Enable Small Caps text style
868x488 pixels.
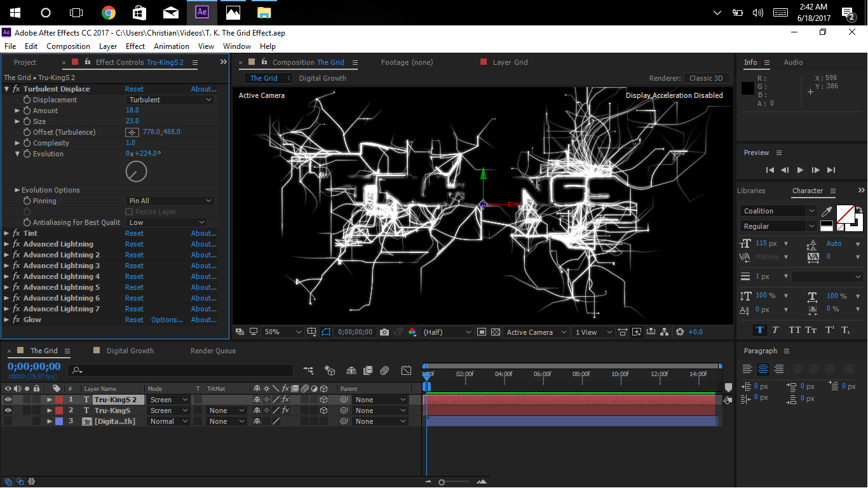[x=811, y=330]
